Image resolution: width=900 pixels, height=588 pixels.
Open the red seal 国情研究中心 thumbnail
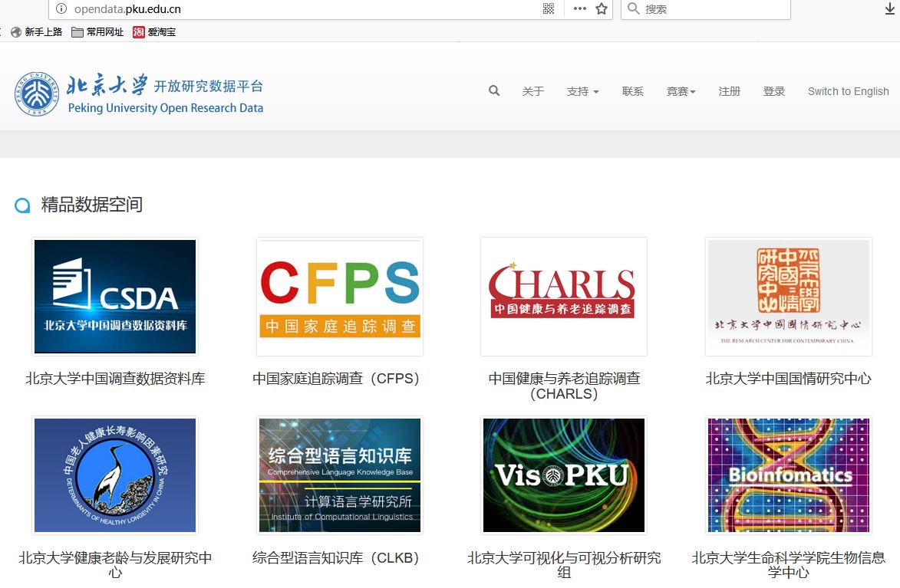tap(789, 297)
